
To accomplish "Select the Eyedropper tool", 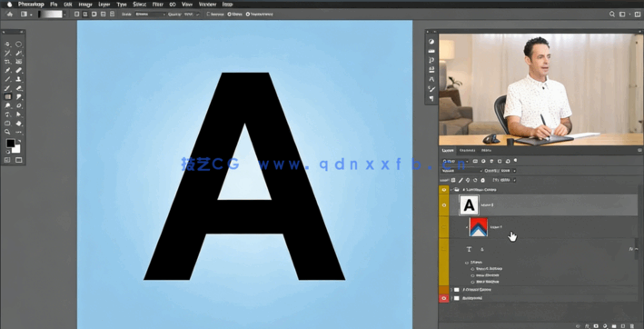I will pyautogui.click(x=7, y=71).
